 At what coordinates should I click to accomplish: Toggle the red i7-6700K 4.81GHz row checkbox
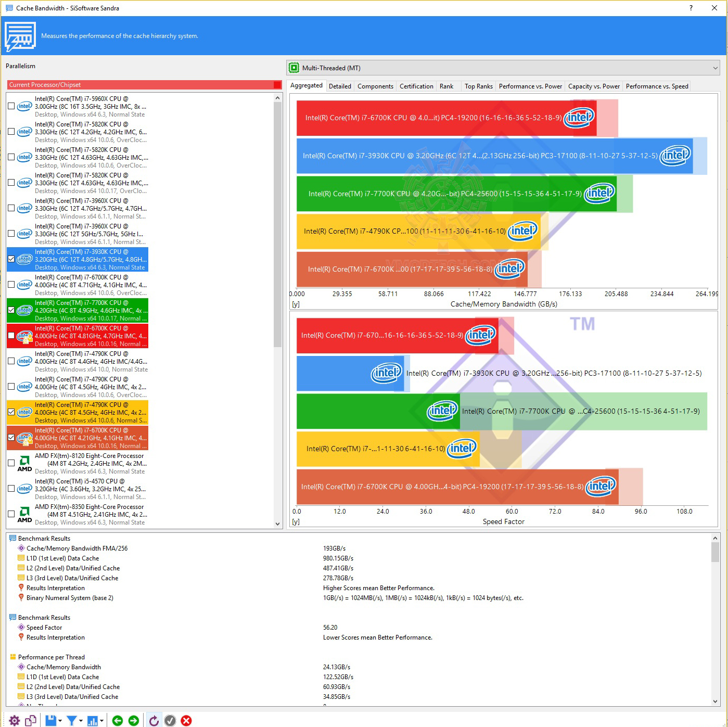(x=11, y=336)
